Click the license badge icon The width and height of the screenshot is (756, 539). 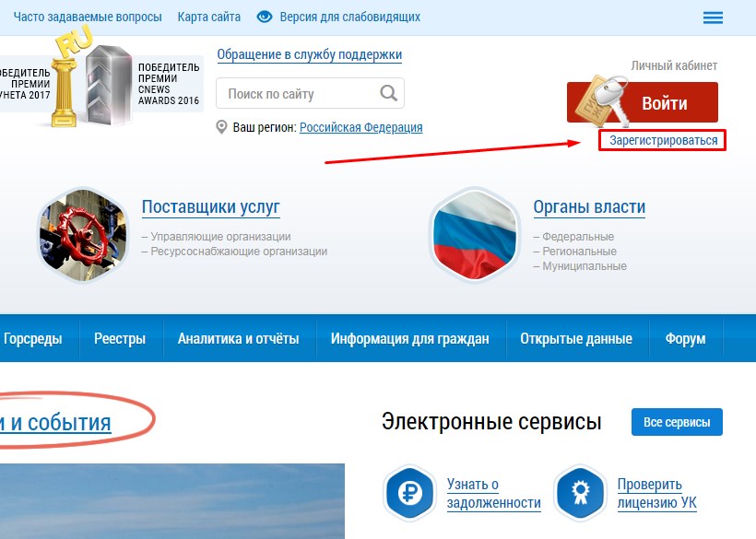coord(581,493)
